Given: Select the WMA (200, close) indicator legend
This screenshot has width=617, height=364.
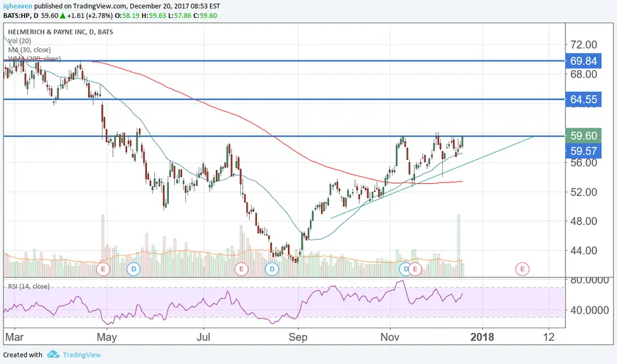Looking at the screenshot, I should coord(34,59).
